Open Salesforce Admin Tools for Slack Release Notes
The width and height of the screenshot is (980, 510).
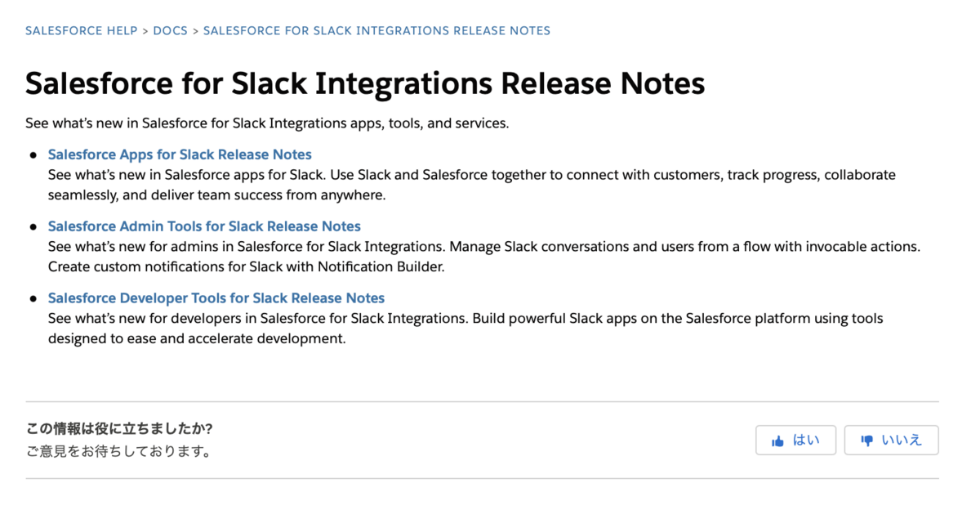click(204, 226)
